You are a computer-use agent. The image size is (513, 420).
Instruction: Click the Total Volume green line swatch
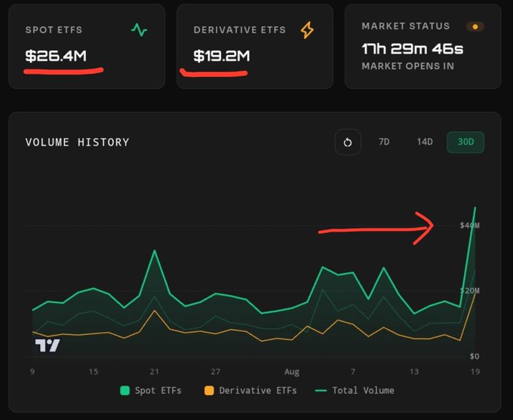coord(321,391)
